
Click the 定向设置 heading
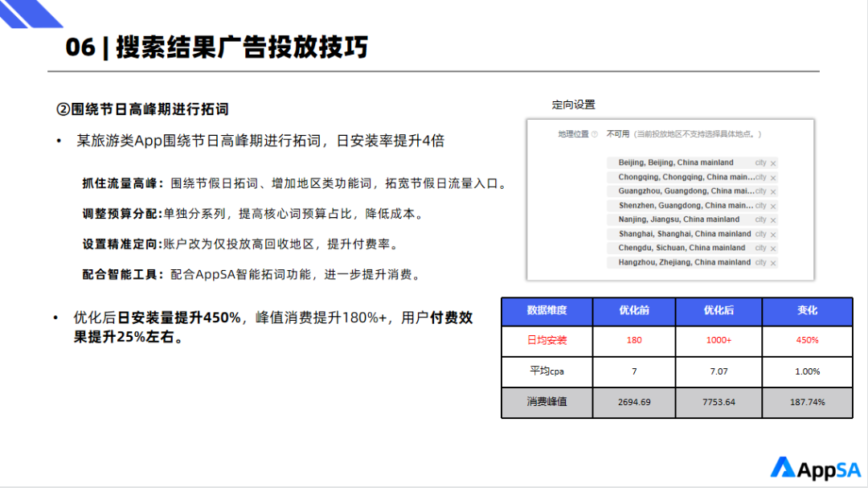click(574, 105)
